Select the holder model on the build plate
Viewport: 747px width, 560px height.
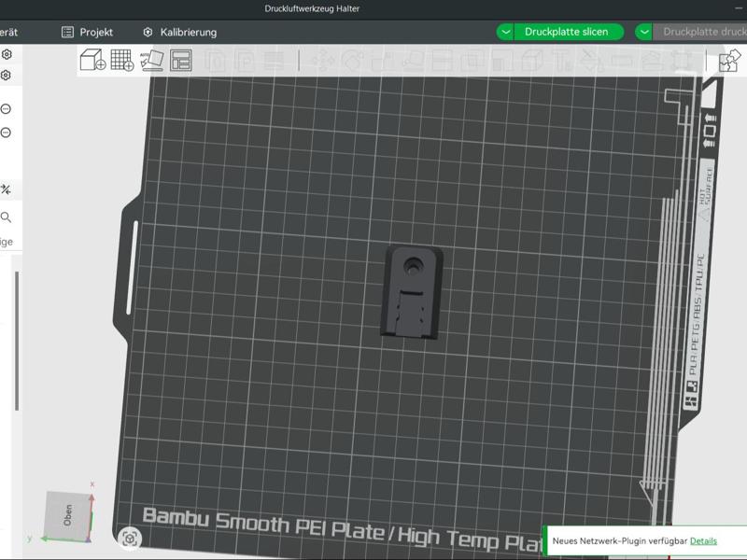point(412,291)
